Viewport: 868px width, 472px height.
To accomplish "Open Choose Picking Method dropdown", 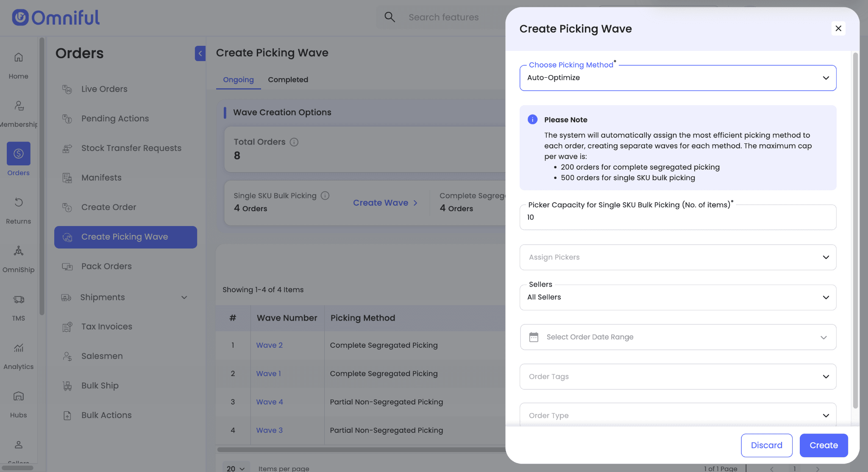I will [x=677, y=78].
